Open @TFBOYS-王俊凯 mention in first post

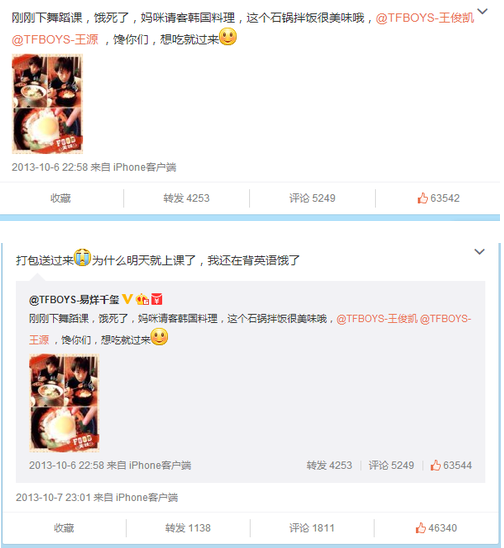pyautogui.click(x=425, y=18)
